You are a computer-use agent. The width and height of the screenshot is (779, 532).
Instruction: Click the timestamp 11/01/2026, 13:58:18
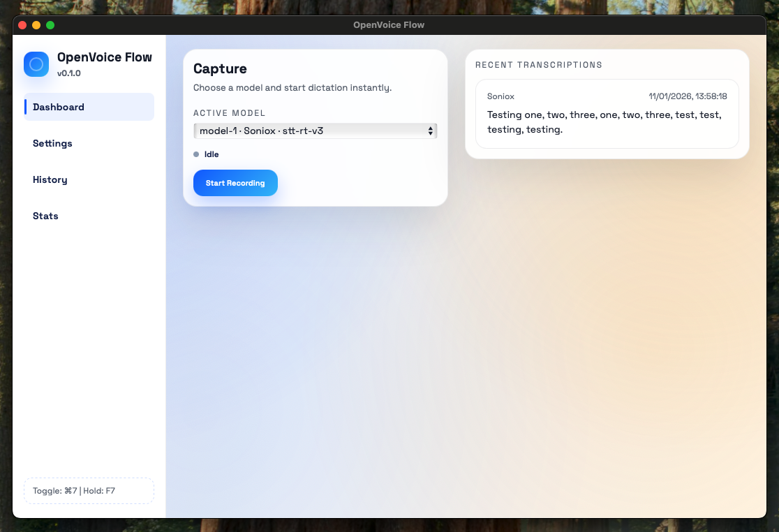coord(688,96)
